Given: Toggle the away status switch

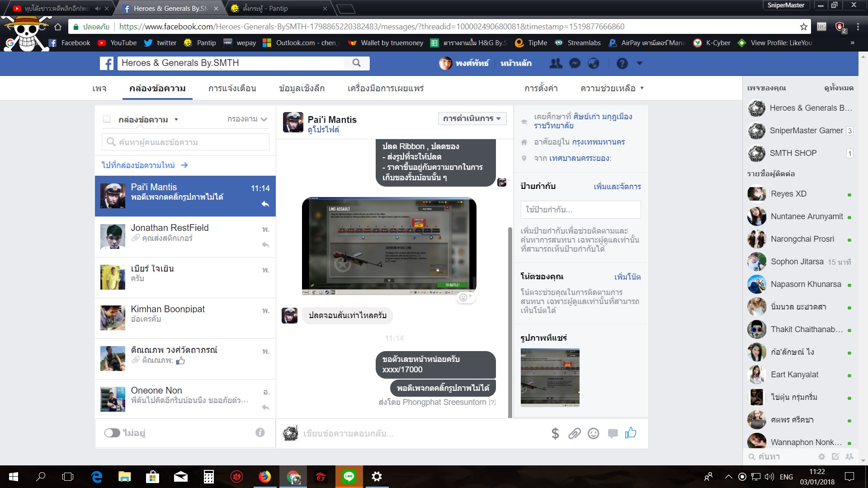Looking at the screenshot, I should coord(112,433).
